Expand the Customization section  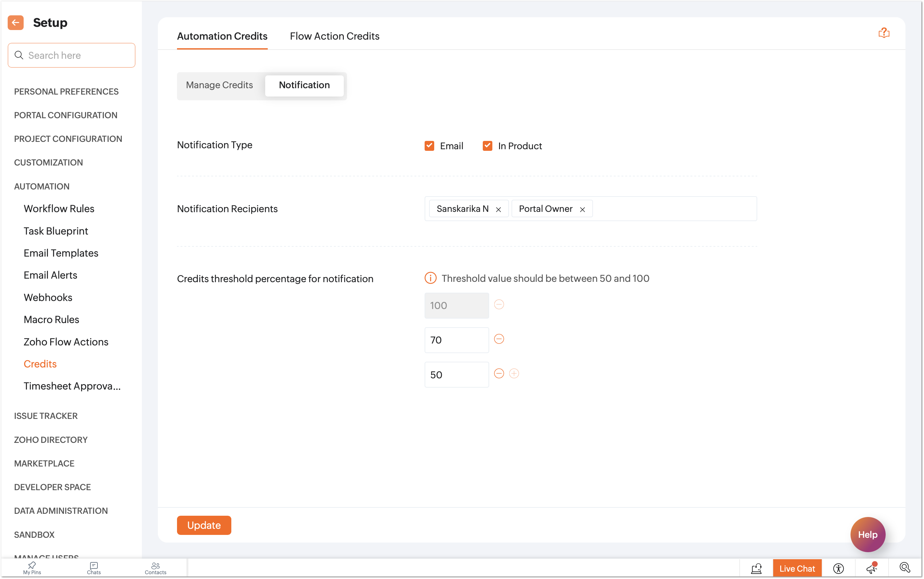coord(48,162)
